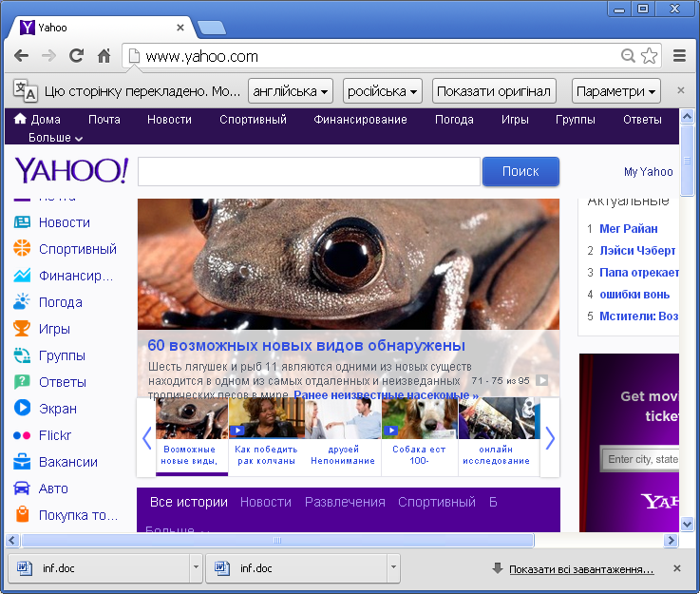
Task: Open the My Yahoo link
Action: [x=648, y=171]
